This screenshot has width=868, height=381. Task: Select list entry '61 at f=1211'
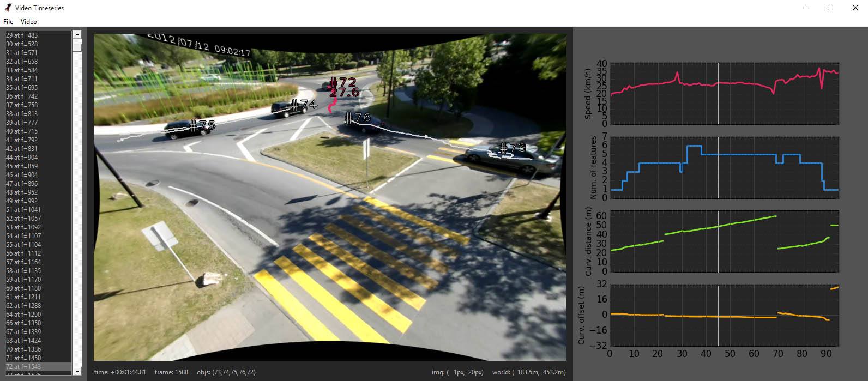pyautogui.click(x=38, y=297)
